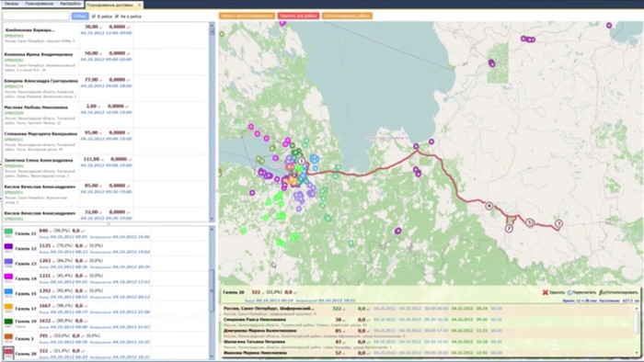Viewport: 644px width, 362px height.
Task: Pick the blue Газель 15 color swatch
Action: tap(8, 292)
